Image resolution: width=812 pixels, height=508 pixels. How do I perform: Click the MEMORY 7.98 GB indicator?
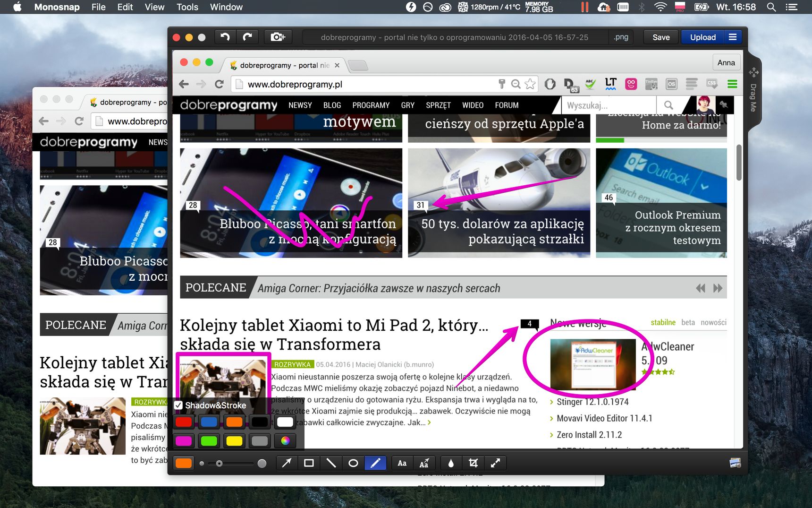[539, 7]
